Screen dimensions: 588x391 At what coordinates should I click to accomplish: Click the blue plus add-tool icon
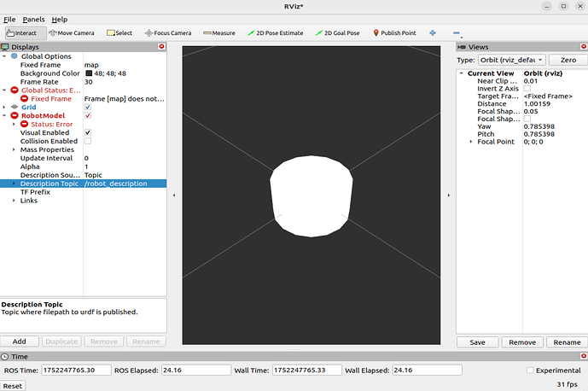[433, 33]
